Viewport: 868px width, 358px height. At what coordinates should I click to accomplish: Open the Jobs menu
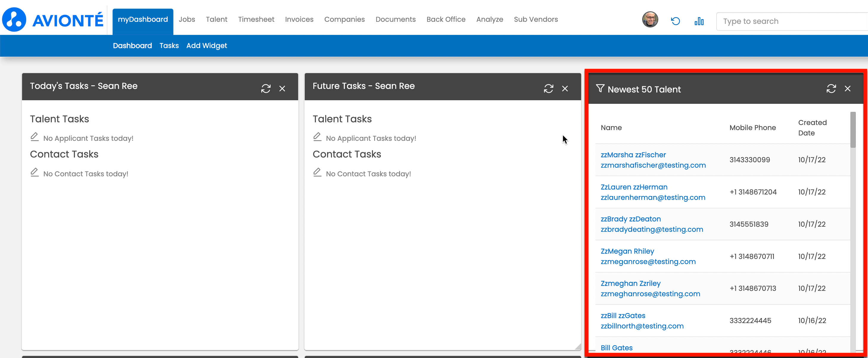tap(187, 19)
